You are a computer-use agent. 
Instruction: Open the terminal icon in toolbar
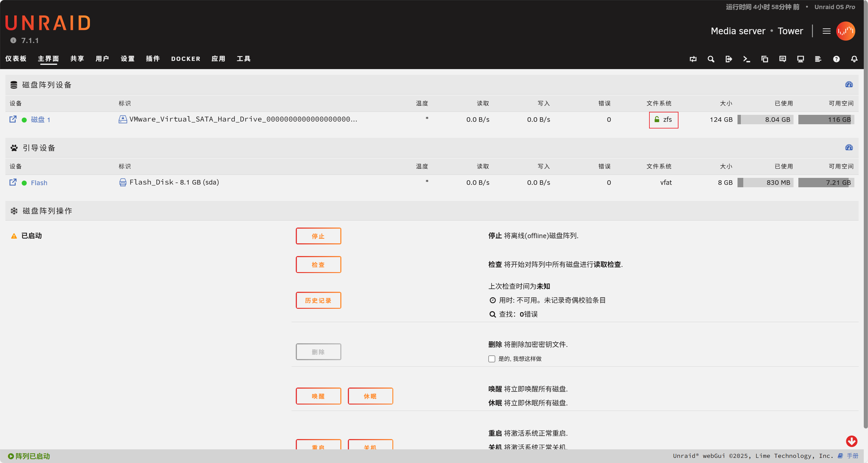(746, 59)
